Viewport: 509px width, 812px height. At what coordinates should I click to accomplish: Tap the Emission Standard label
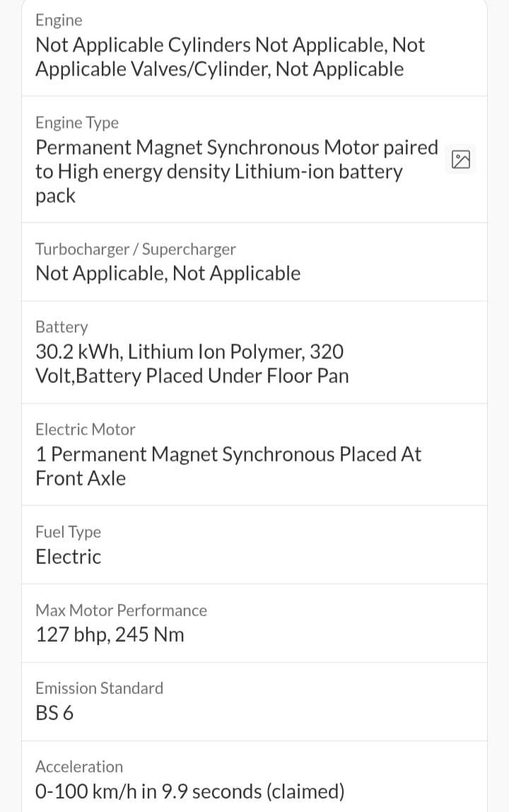tap(100, 688)
